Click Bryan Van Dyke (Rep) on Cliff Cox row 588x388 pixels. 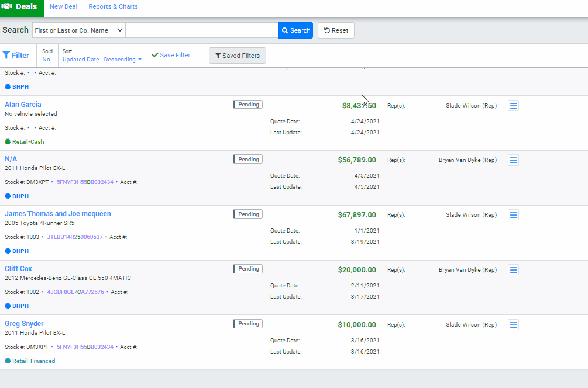(467, 269)
